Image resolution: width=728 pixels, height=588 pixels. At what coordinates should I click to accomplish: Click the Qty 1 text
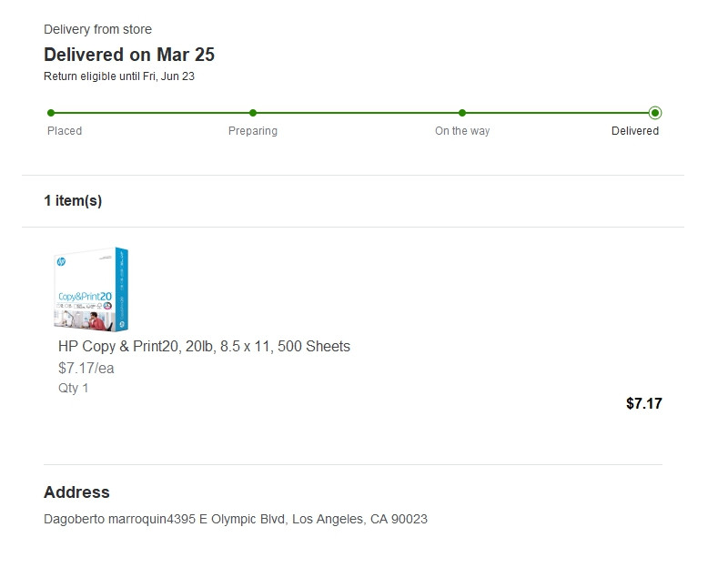click(x=74, y=389)
